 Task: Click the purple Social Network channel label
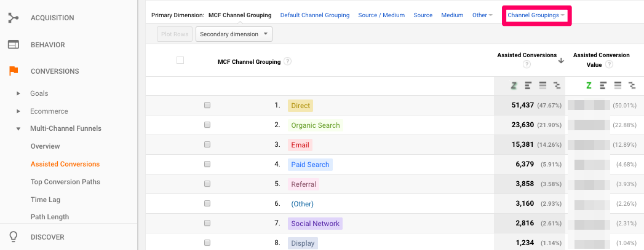coord(315,224)
